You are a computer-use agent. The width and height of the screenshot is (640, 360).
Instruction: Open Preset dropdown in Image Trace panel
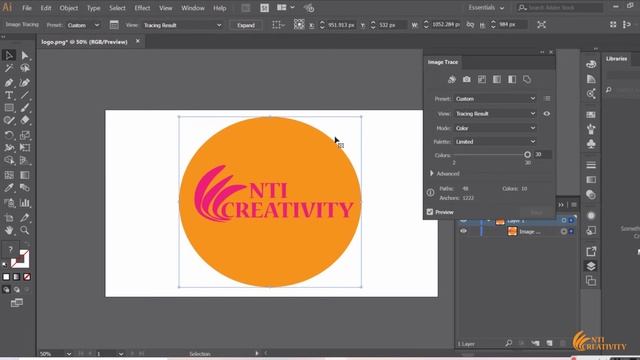495,99
